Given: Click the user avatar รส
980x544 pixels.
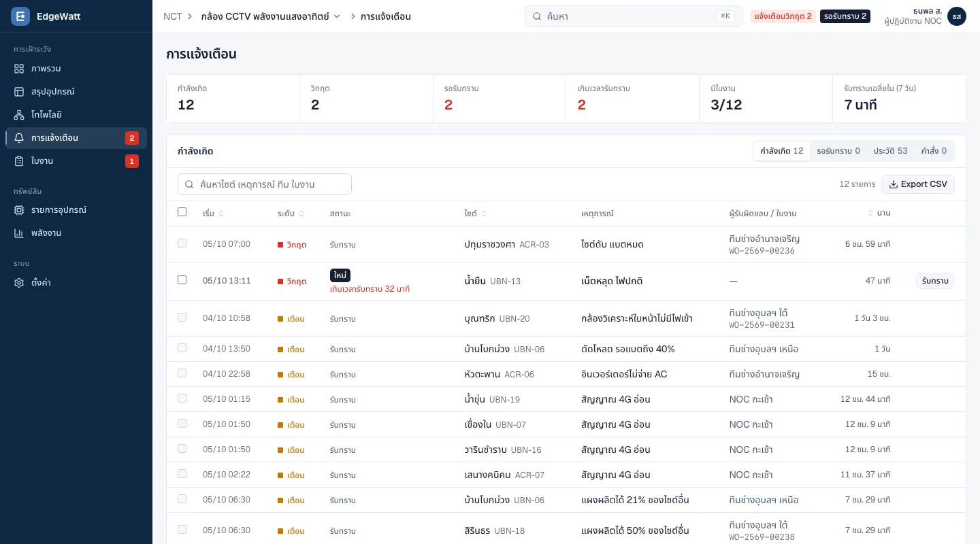Looking at the screenshot, I should [956, 16].
